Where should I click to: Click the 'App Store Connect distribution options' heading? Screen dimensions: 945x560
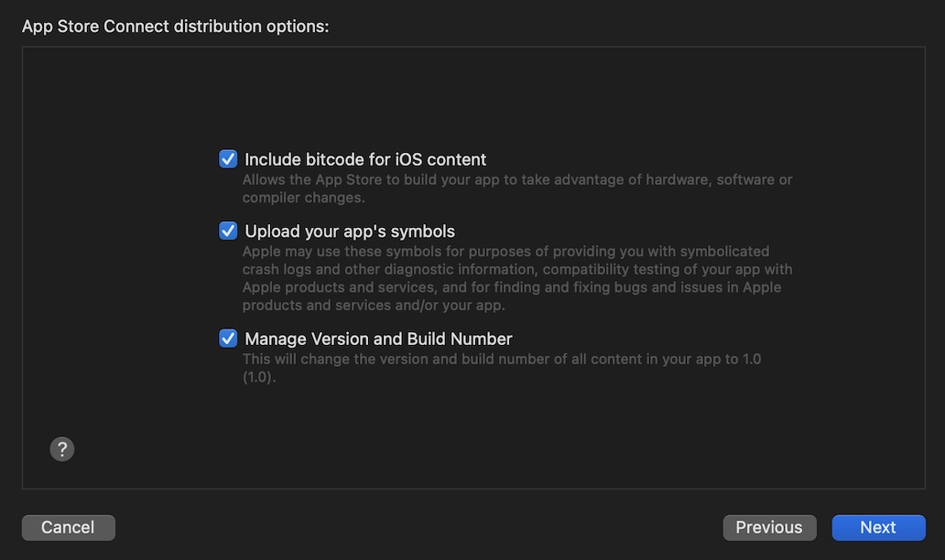click(x=175, y=27)
